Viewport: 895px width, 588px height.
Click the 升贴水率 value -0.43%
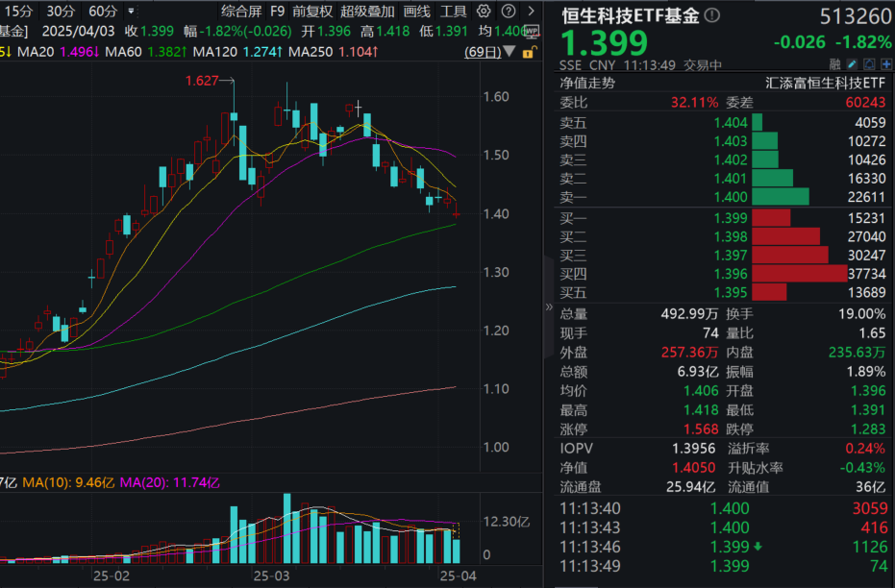point(862,468)
